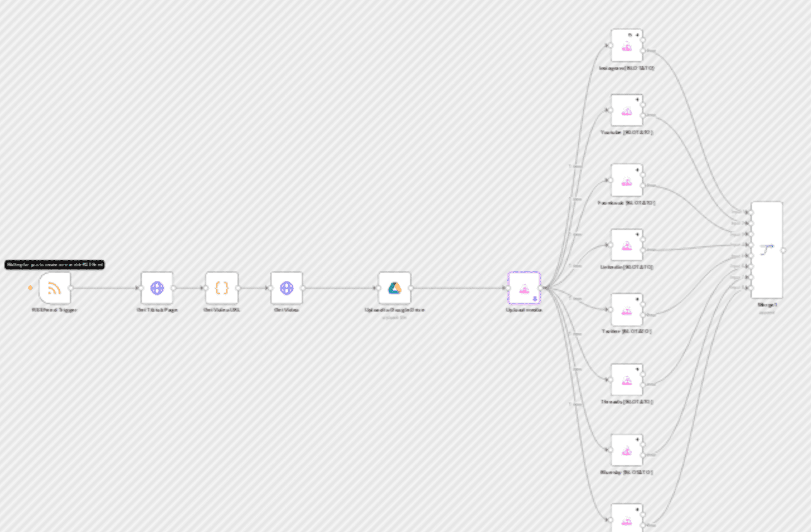Click the Upload to Google Drive label
This screenshot has height=532, width=811.
tap(394, 310)
